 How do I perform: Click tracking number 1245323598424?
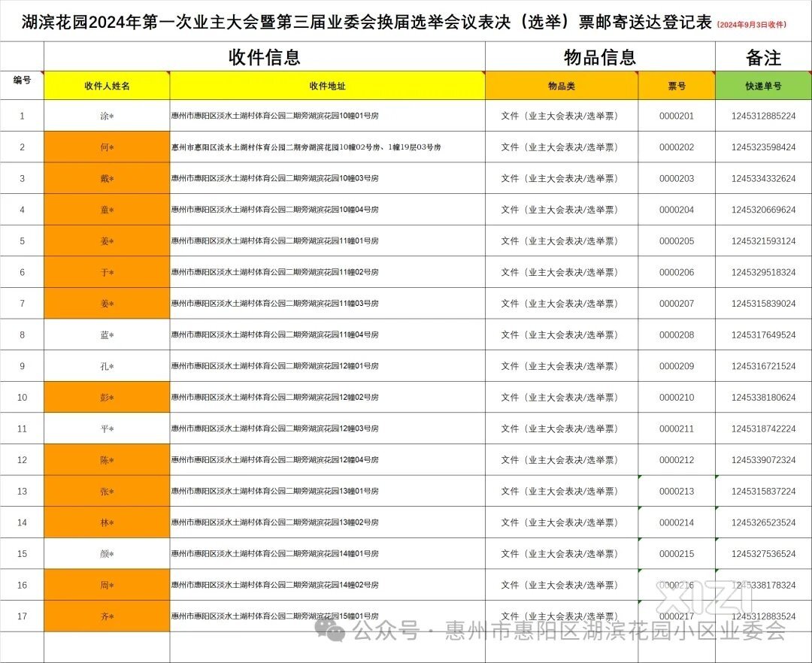tap(763, 147)
